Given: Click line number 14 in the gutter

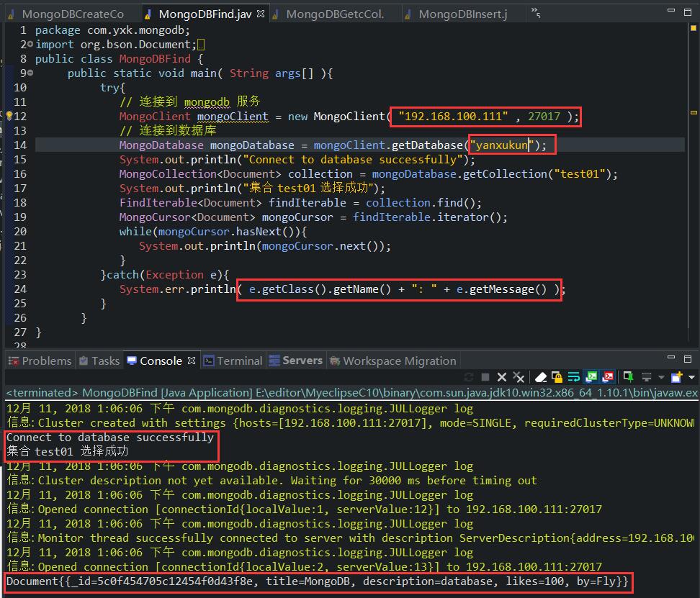Looking at the screenshot, I should coord(20,145).
